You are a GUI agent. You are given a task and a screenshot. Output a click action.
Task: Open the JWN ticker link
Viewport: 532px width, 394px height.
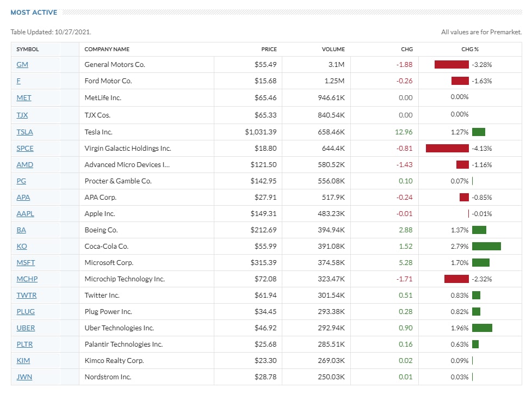click(x=24, y=377)
